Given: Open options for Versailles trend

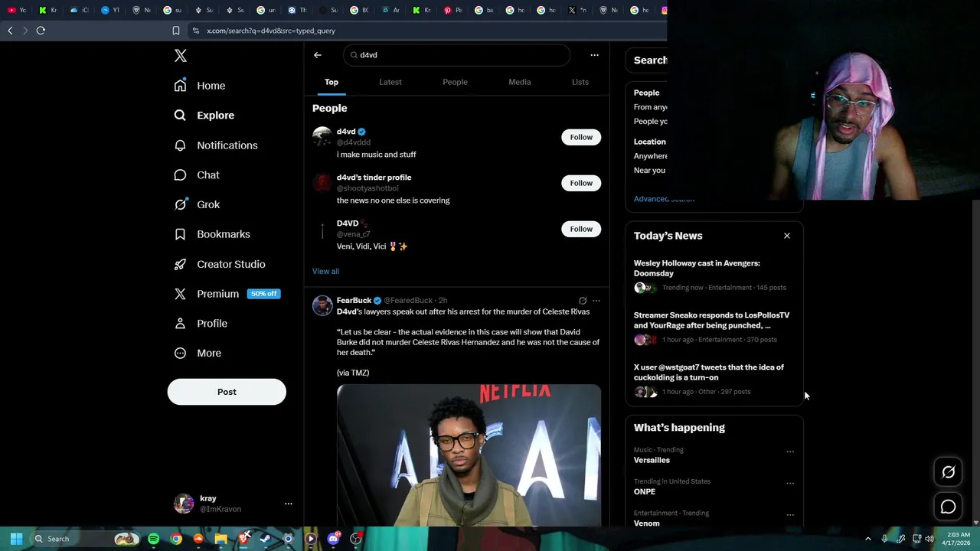Looking at the screenshot, I should click(x=790, y=452).
